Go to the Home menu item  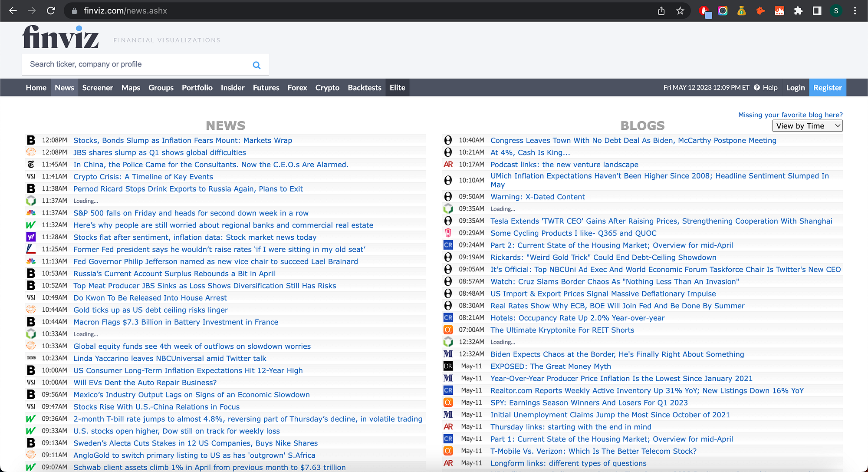click(x=36, y=88)
